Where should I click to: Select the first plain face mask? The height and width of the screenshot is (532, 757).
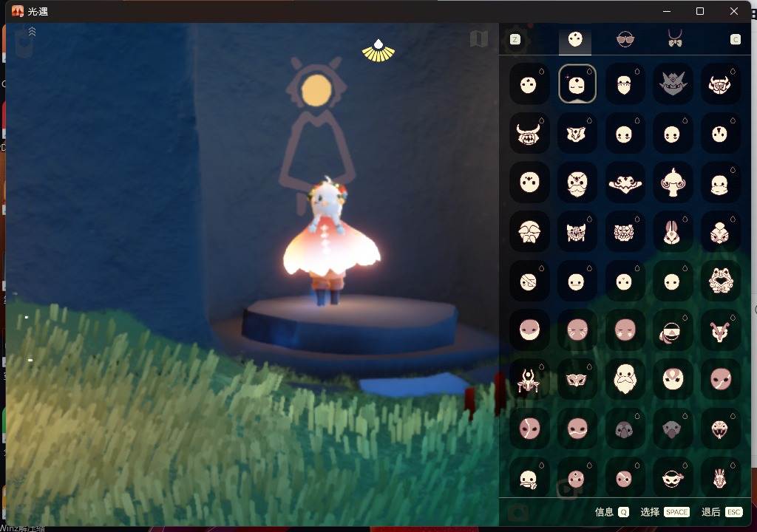529,84
